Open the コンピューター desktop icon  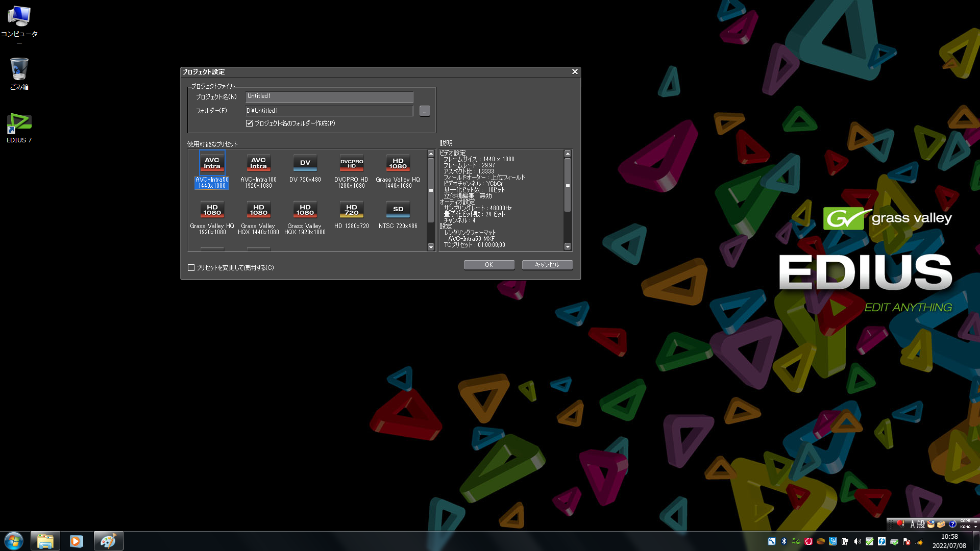tap(19, 24)
